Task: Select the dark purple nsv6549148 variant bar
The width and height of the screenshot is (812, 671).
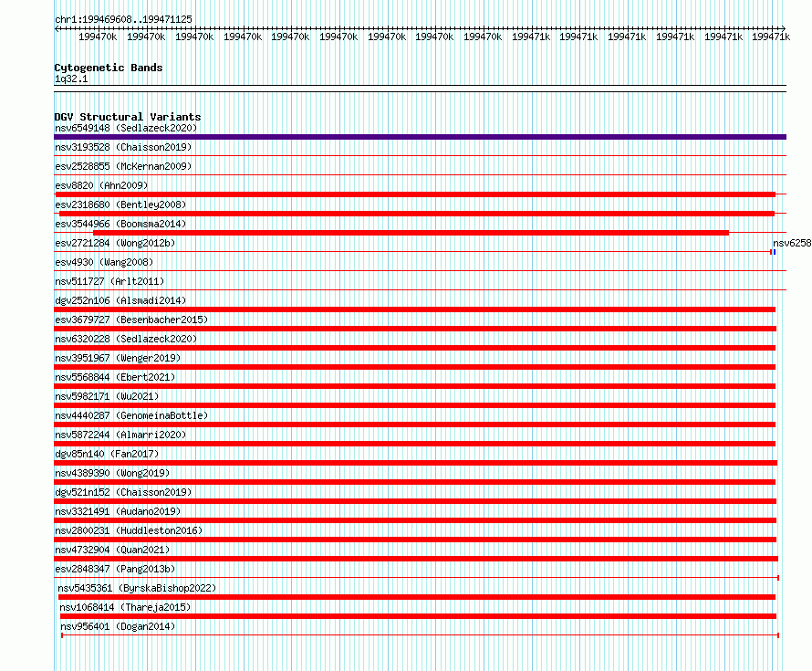Action: (420, 137)
